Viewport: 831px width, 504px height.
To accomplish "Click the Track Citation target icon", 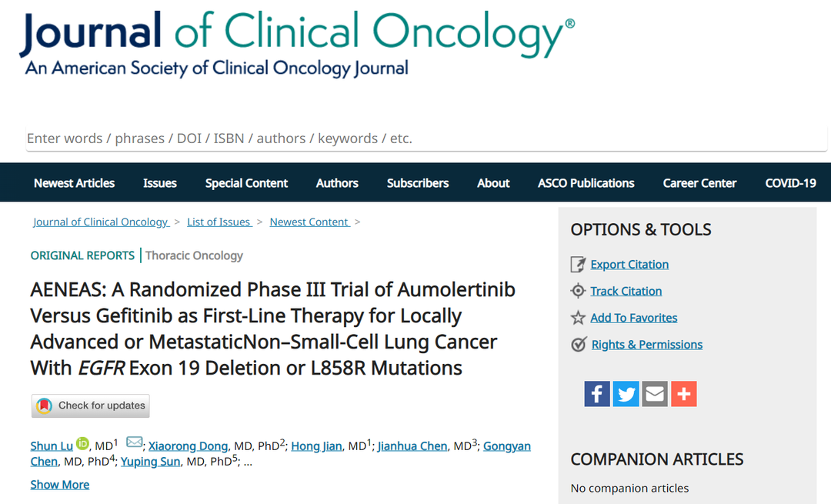I will click(x=578, y=291).
